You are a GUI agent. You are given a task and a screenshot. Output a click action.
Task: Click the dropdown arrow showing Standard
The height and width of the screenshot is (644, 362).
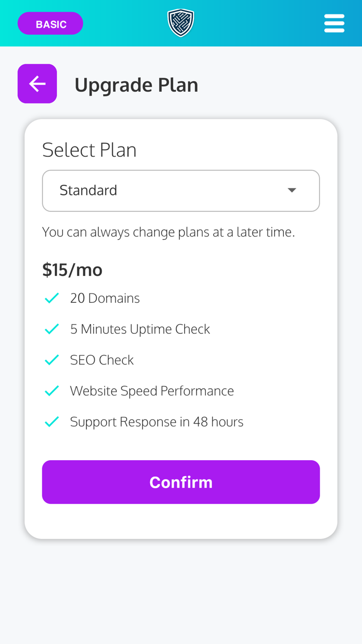(292, 191)
